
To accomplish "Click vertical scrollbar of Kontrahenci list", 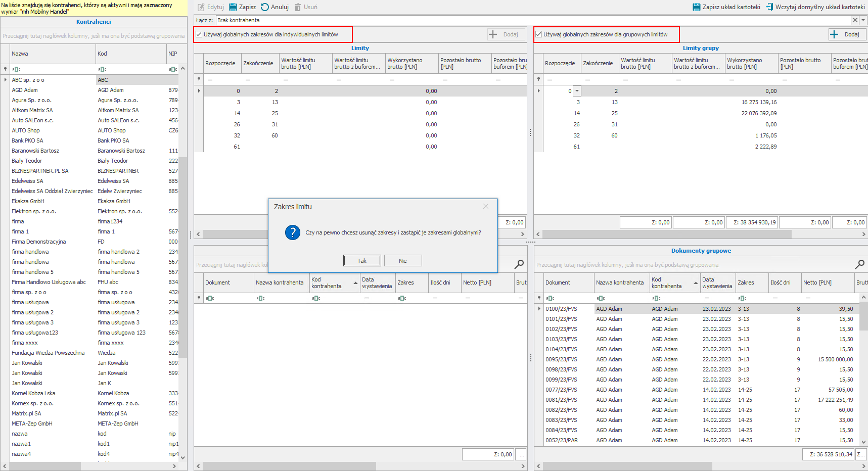I will click(182, 257).
